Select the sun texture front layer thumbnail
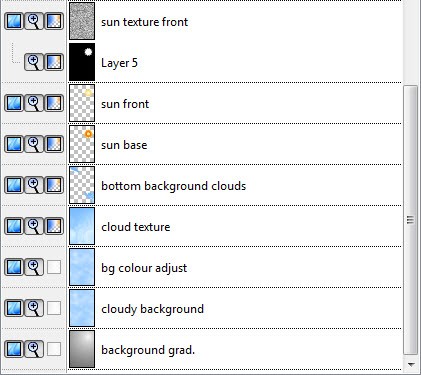Image resolution: width=421 pixels, height=375 pixels. pyautogui.click(x=82, y=21)
